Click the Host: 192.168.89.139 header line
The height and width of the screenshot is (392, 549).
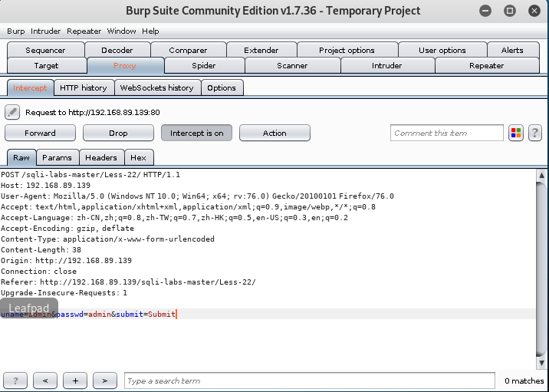coord(45,186)
